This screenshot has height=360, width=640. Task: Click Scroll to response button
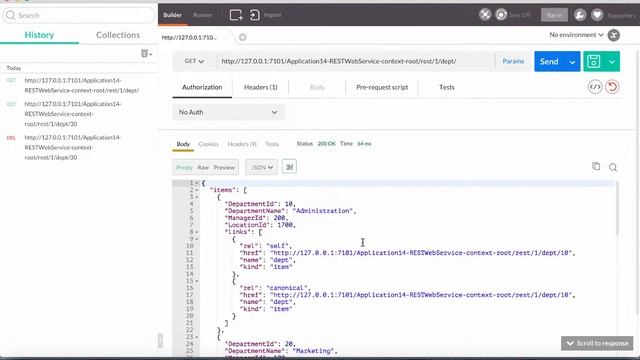click(x=597, y=343)
